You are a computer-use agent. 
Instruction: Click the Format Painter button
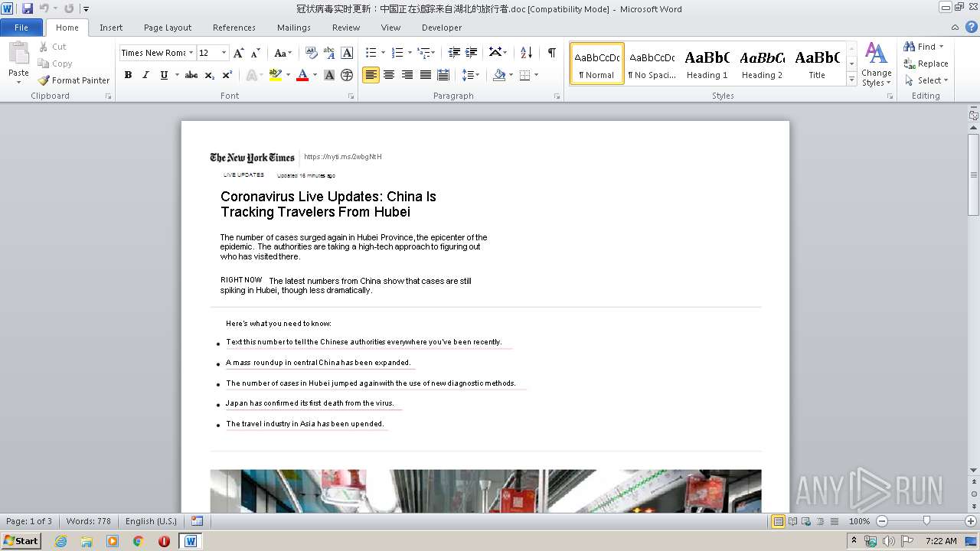click(74, 80)
